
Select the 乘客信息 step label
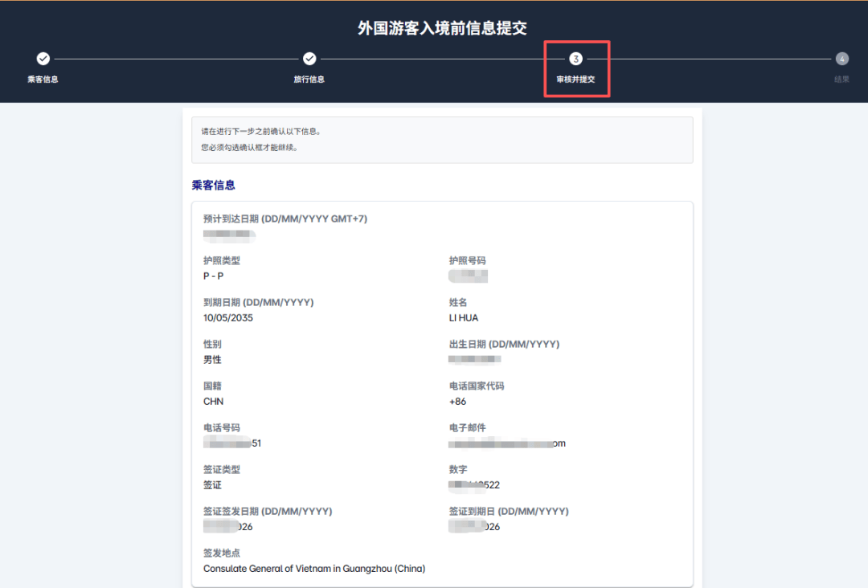point(43,79)
